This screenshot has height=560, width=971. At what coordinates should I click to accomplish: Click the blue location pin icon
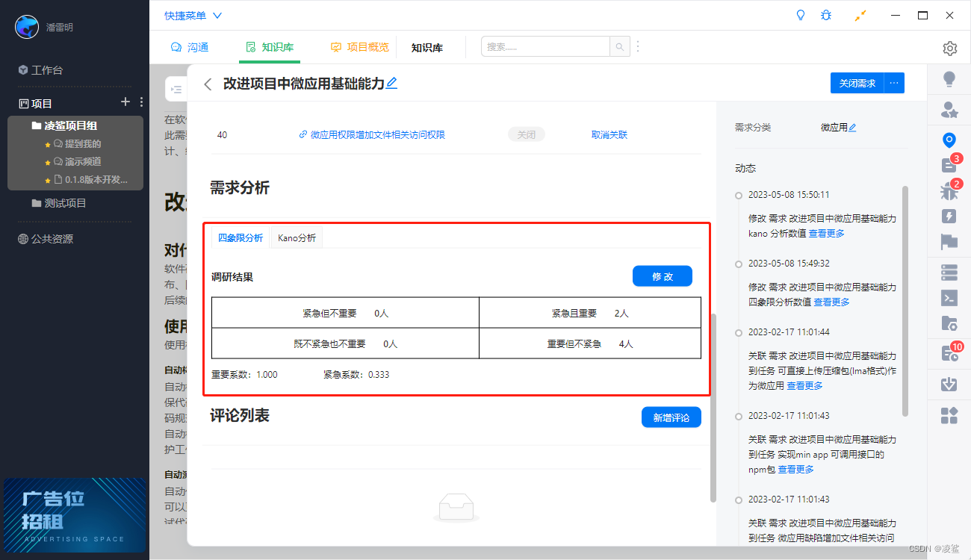click(x=949, y=140)
